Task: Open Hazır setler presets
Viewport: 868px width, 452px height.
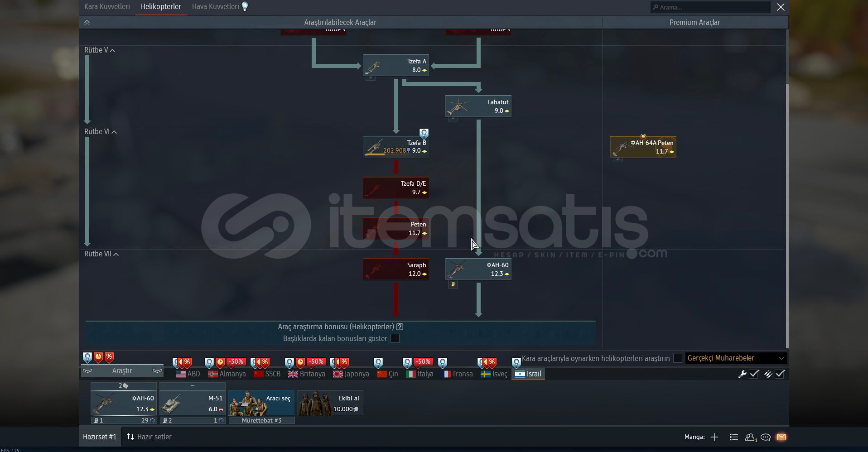Action: [x=149, y=437]
